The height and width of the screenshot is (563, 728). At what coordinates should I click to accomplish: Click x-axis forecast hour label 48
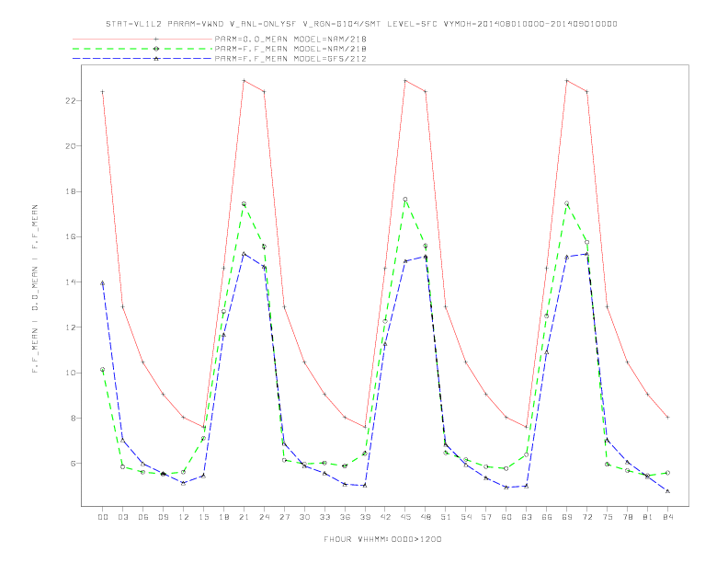pyautogui.click(x=426, y=517)
